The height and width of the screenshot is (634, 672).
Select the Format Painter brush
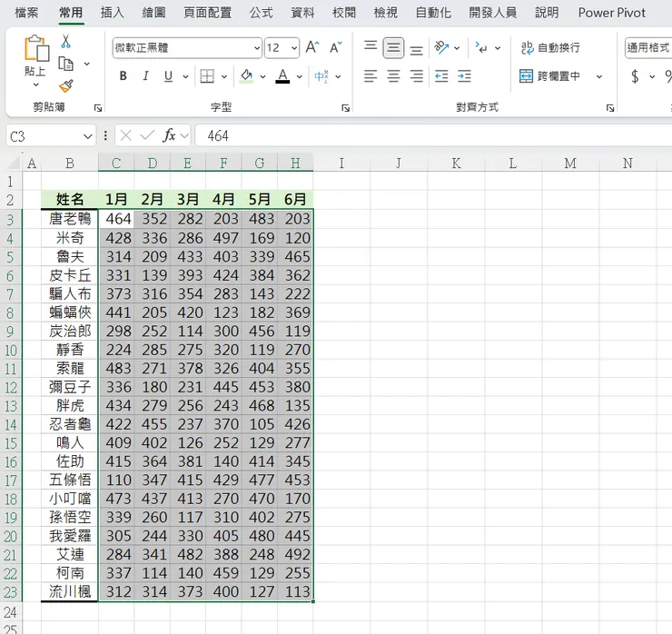65,86
